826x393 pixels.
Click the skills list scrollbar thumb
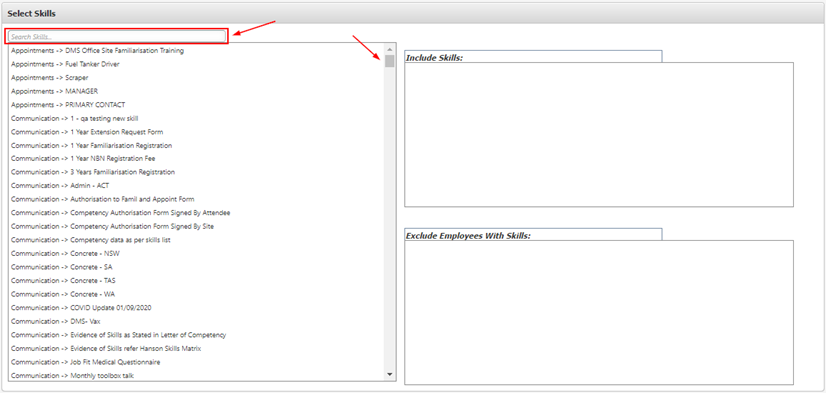pyautogui.click(x=389, y=62)
